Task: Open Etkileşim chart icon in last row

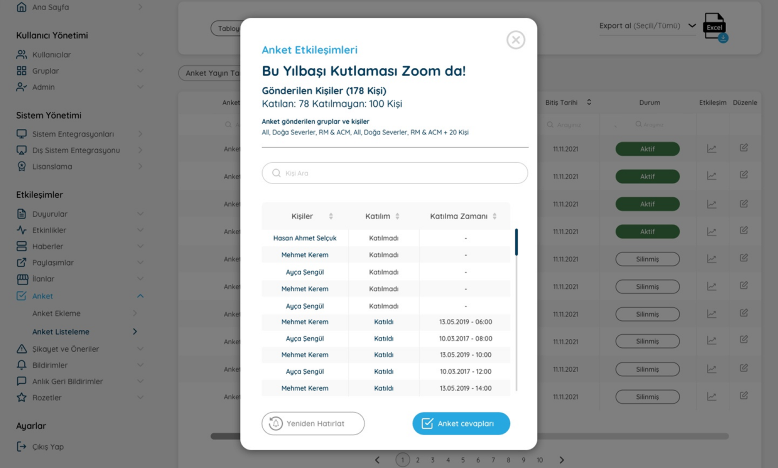Action: [x=712, y=397]
